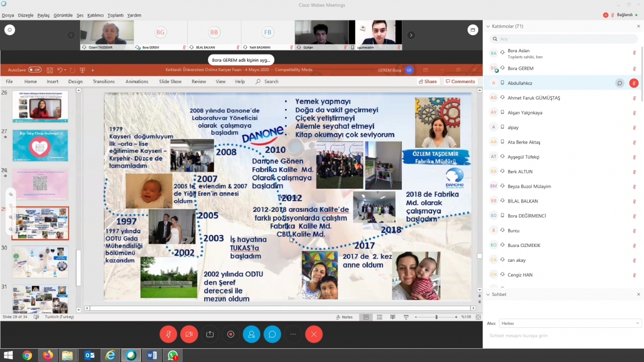The image size is (644, 362).
Task: Open Webex share content button
Action: coord(210,334)
